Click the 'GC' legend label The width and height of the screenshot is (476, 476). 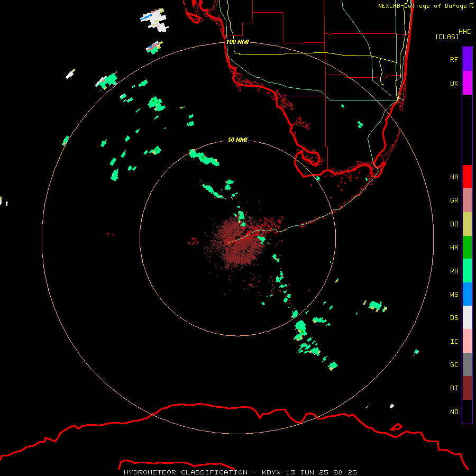(x=454, y=365)
